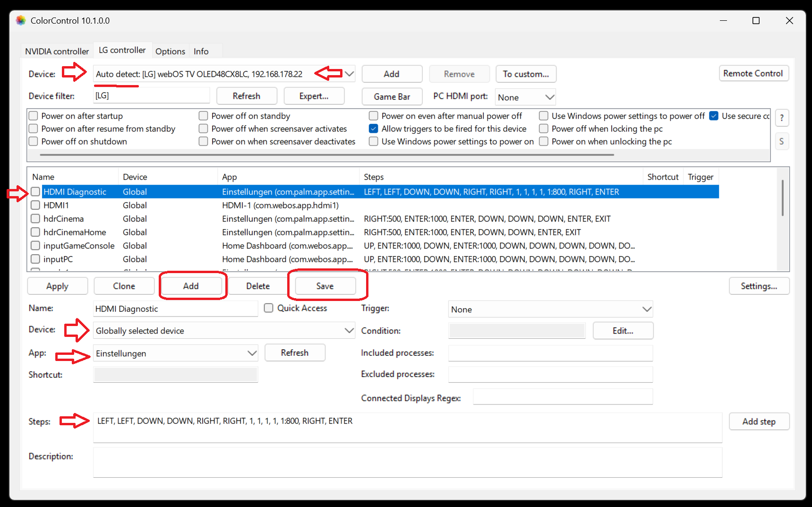Open the auto-detected Device dropdown

(x=224, y=74)
